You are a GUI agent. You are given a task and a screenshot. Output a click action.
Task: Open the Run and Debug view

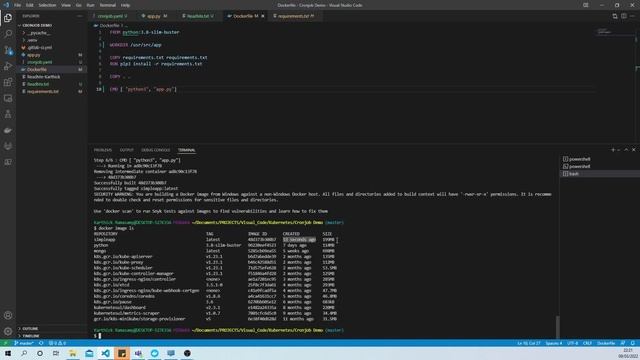(x=8, y=66)
